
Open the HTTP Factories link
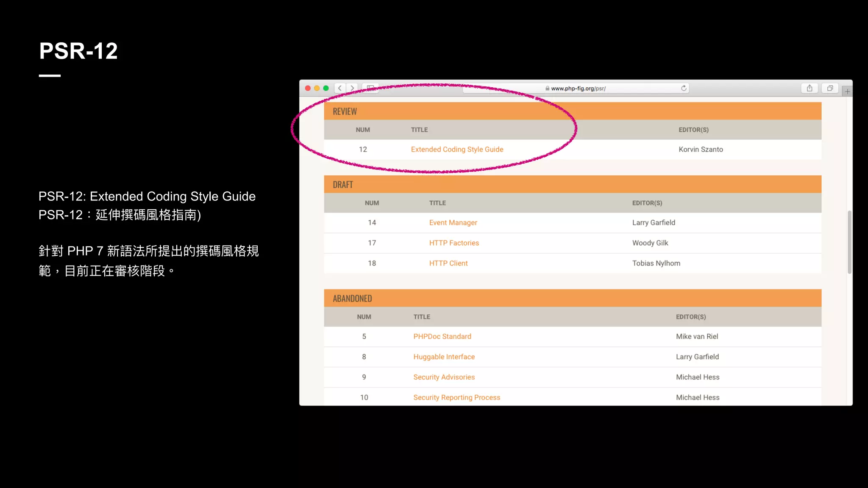pyautogui.click(x=453, y=243)
